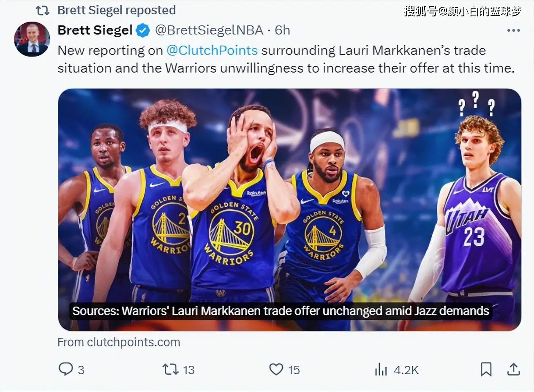Like the tweet with the heart icon

pyautogui.click(x=276, y=369)
